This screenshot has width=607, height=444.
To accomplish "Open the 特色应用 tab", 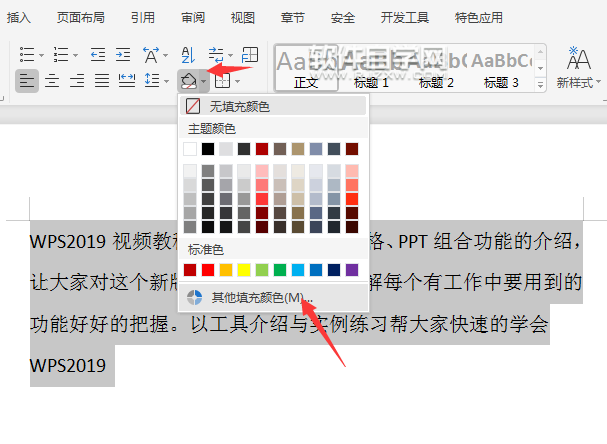I will point(479,18).
